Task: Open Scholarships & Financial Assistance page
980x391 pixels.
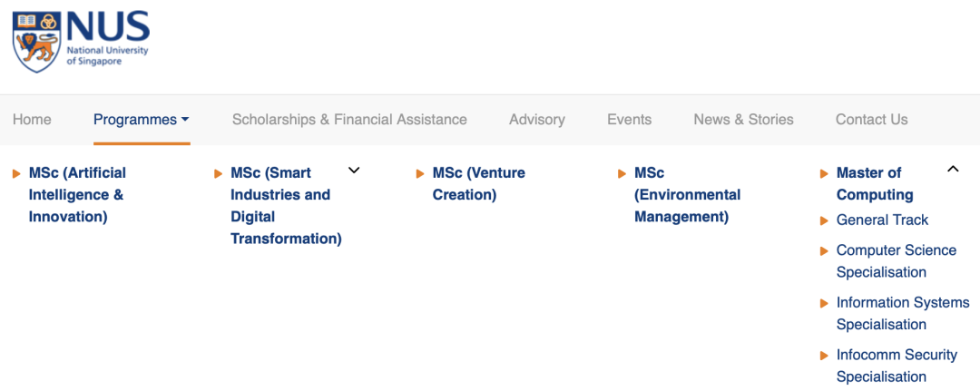Action: (x=349, y=120)
